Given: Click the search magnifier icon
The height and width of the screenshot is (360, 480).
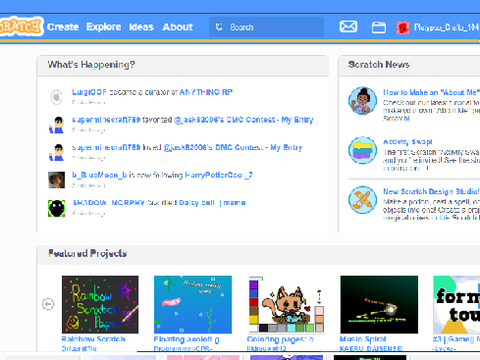Looking at the screenshot, I should (x=219, y=27).
